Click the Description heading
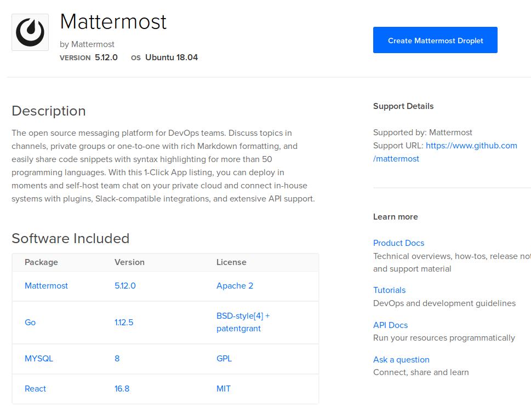Image resolution: width=531 pixels, height=420 pixels. point(48,111)
